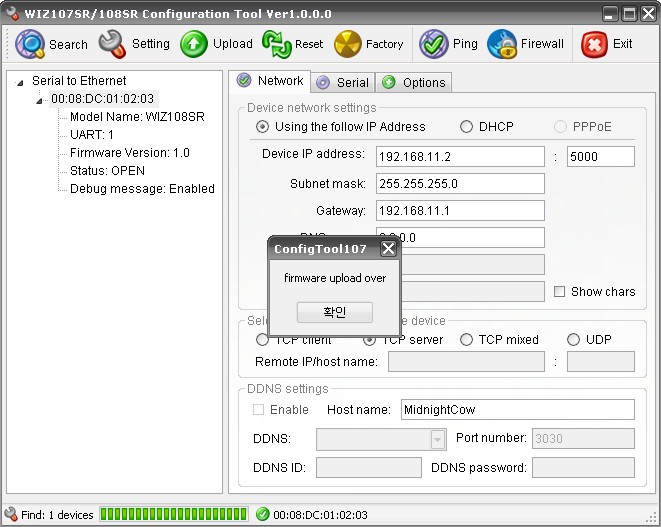Click the Ping toolbar label

[x=465, y=44]
